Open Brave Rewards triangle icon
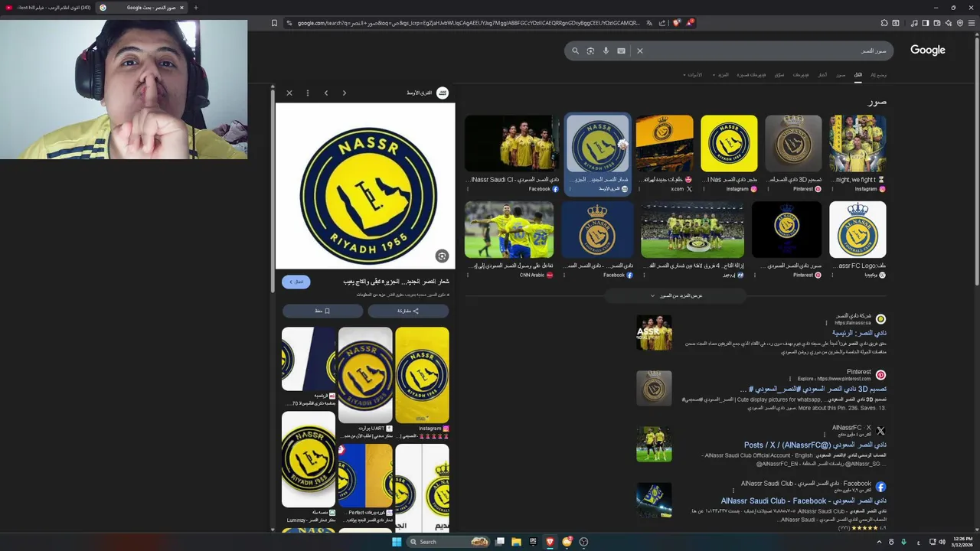This screenshot has height=551, width=980. 689,23
